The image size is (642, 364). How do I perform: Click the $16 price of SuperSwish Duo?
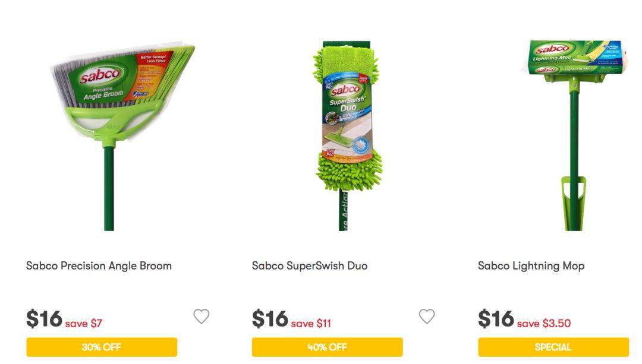tap(270, 319)
